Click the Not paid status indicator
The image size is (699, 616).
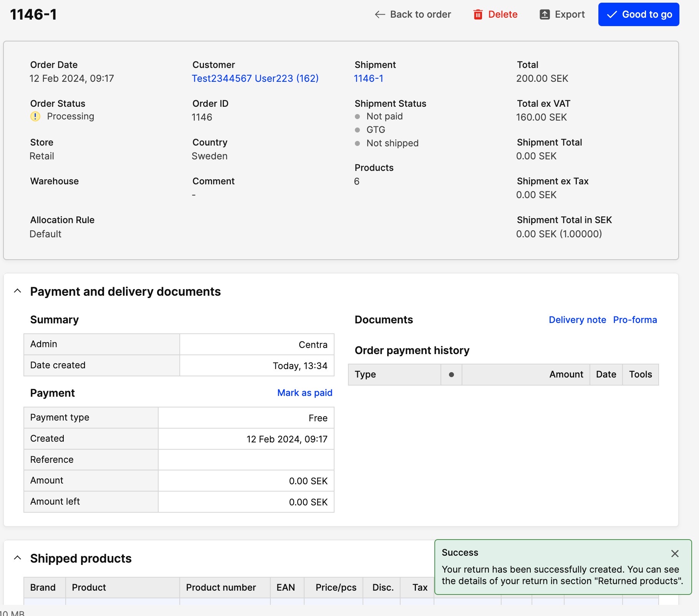click(384, 116)
